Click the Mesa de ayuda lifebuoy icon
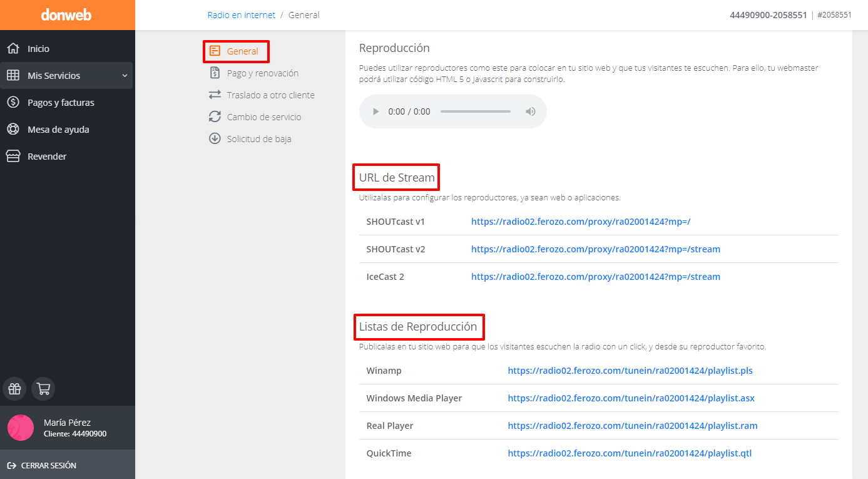This screenshot has width=868, height=479. point(13,129)
